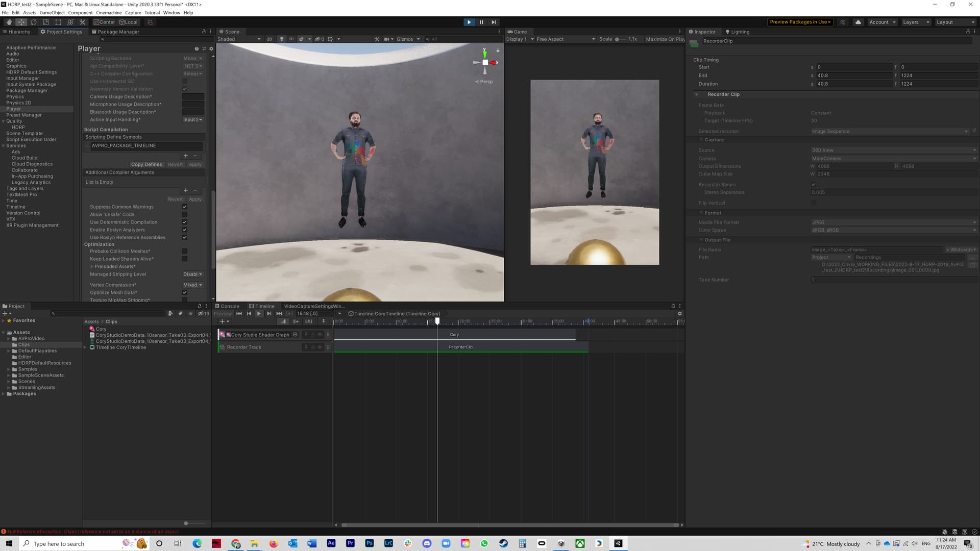
Task: Select the Rotate tool
Action: [x=34, y=22]
